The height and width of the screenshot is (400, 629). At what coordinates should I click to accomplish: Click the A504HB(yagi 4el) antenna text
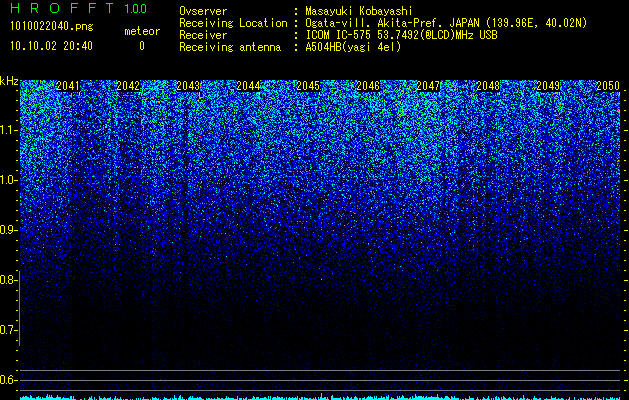[353, 47]
